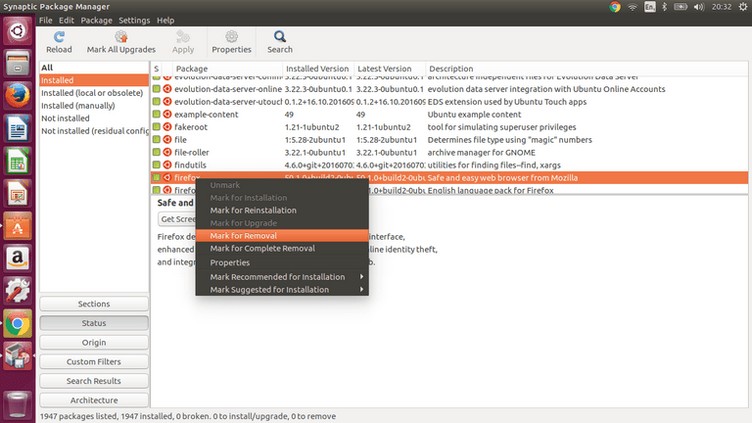Choose Mark for Reinstallation
752x423 pixels.
tap(282, 210)
